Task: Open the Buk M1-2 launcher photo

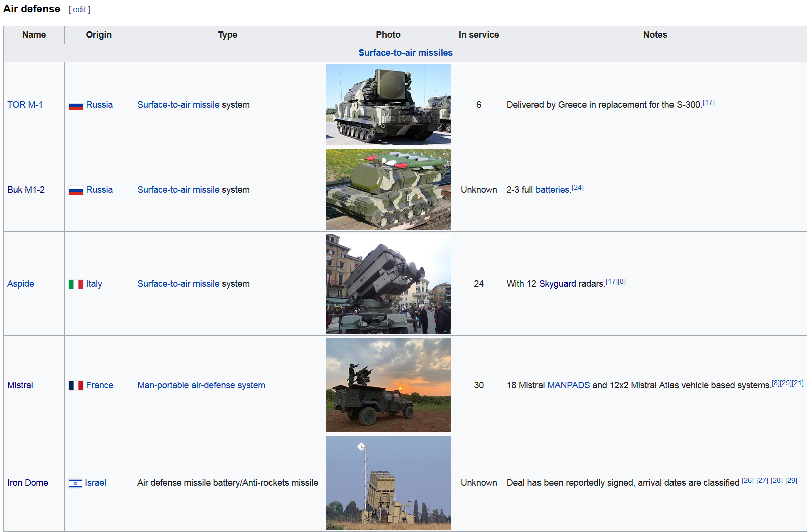Action: coord(388,190)
